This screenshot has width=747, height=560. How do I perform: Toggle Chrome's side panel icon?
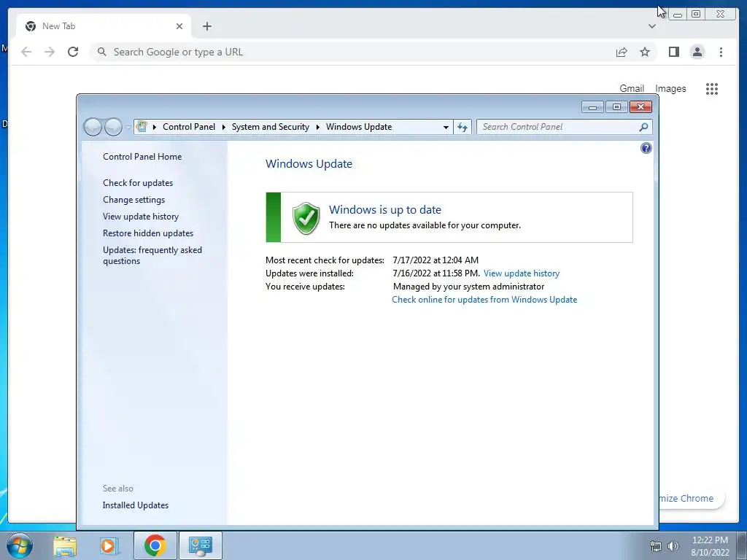coord(673,52)
